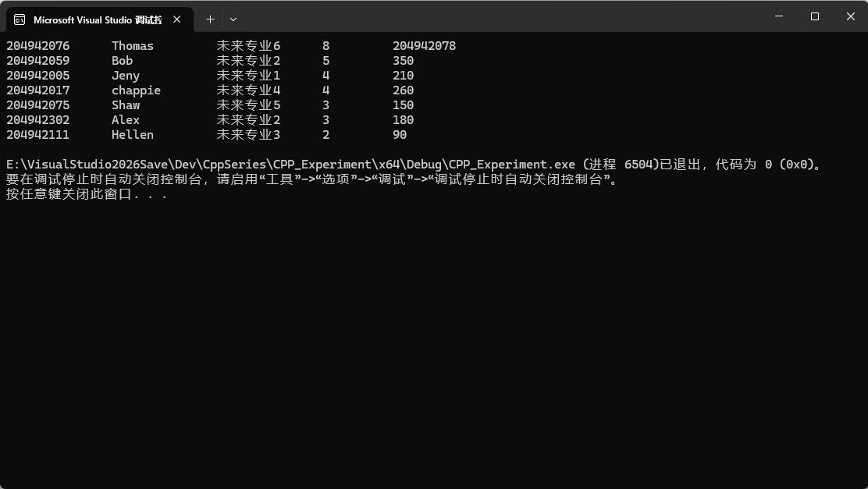Click student ID 204942302
The image size is (868, 489).
tap(38, 120)
